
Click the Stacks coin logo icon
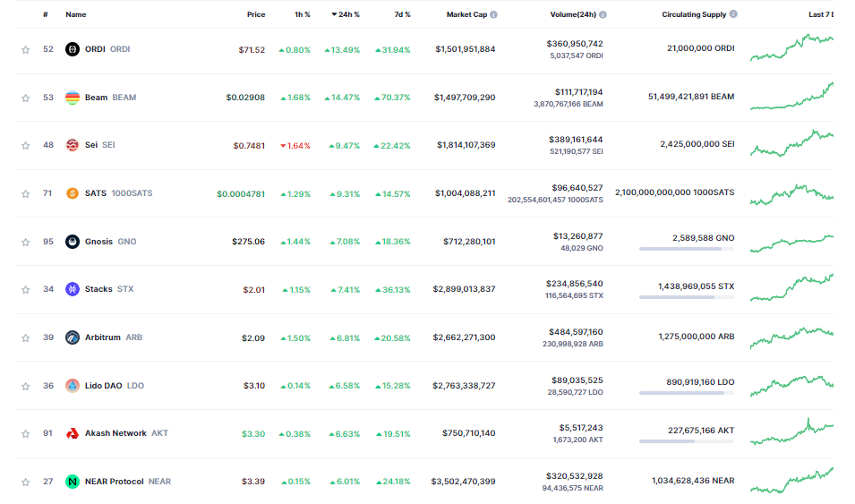coord(73,289)
